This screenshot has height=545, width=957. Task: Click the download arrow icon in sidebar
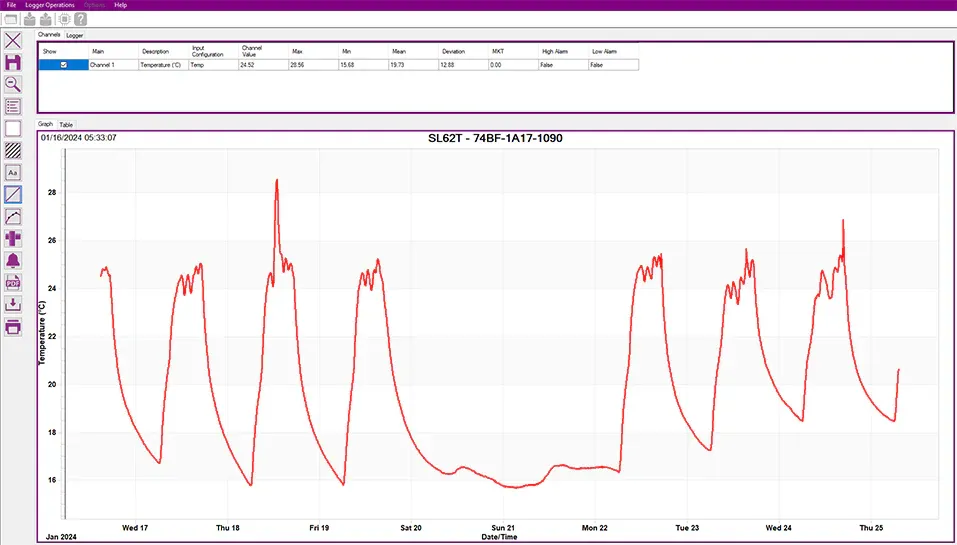13,305
